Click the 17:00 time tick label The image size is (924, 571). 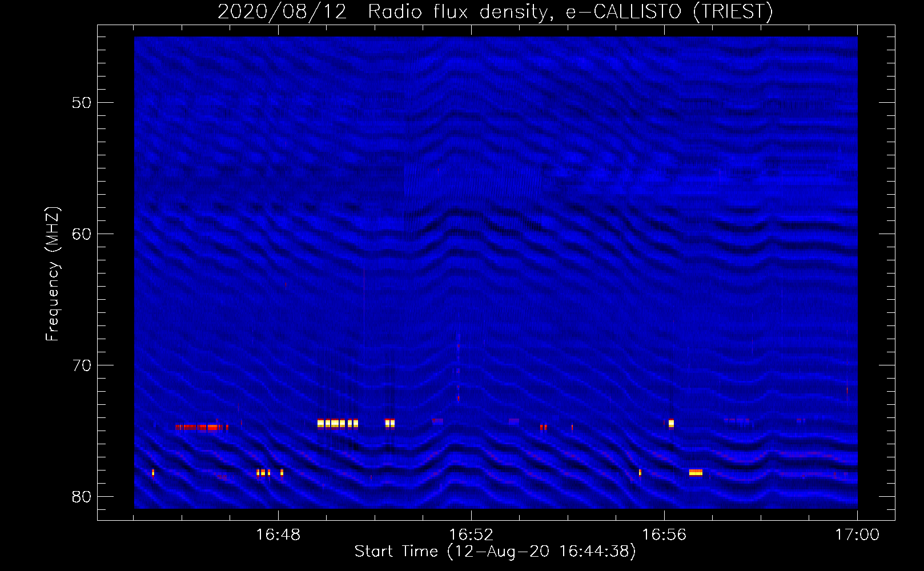tap(857, 534)
